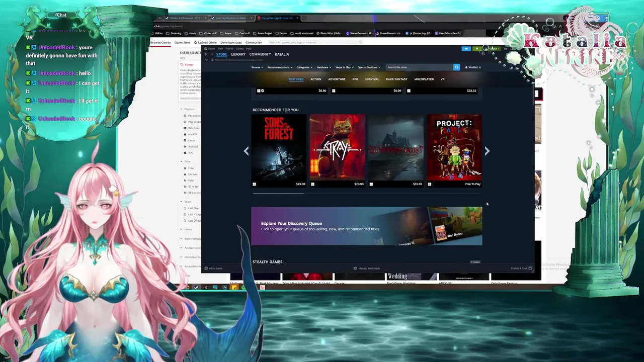The height and width of the screenshot is (362, 644).
Task: Click the Steam store search magnifier icon
Action: 456,67
